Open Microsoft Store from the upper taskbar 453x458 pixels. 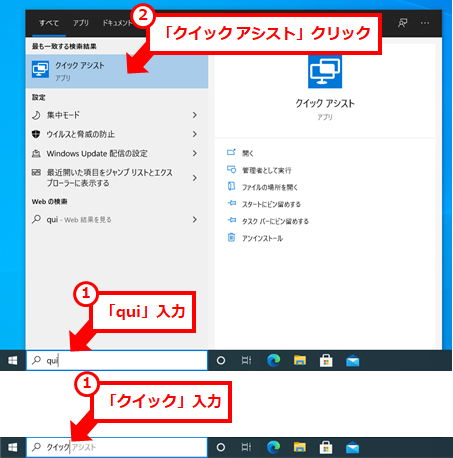point(326,360)
